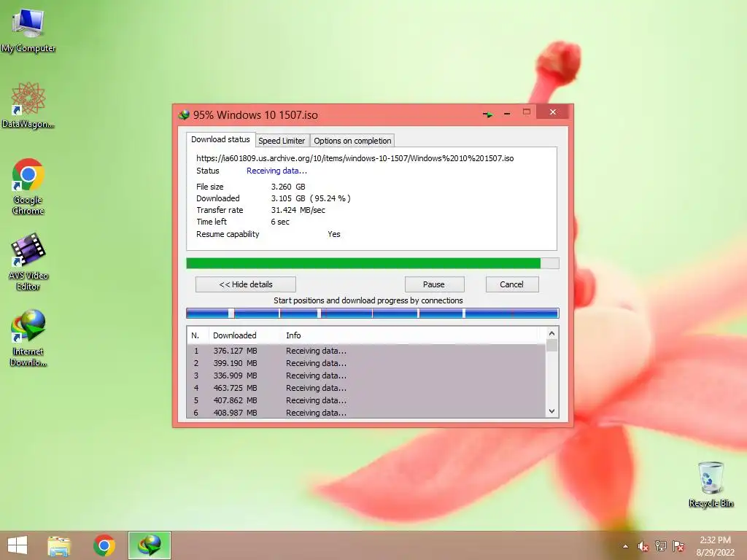Switch to the Download status tab
Image resolution: width=747 pixels, height=560 pixels.
click(220, 139)
